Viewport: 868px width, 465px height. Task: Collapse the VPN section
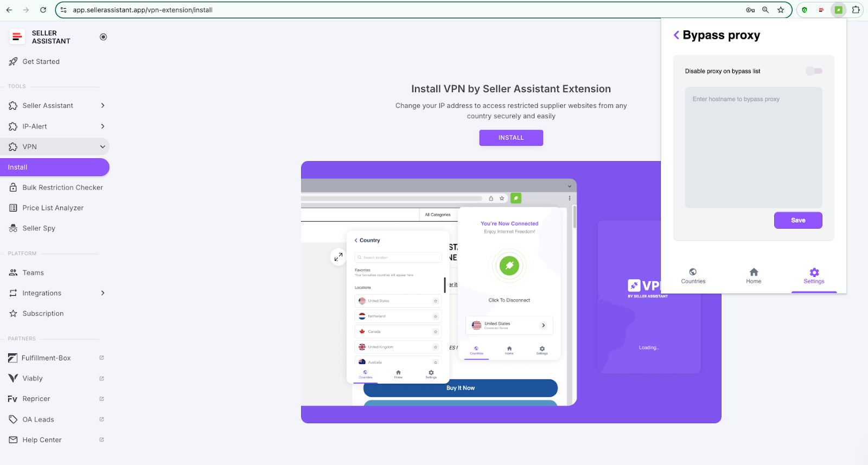point(103,147)
